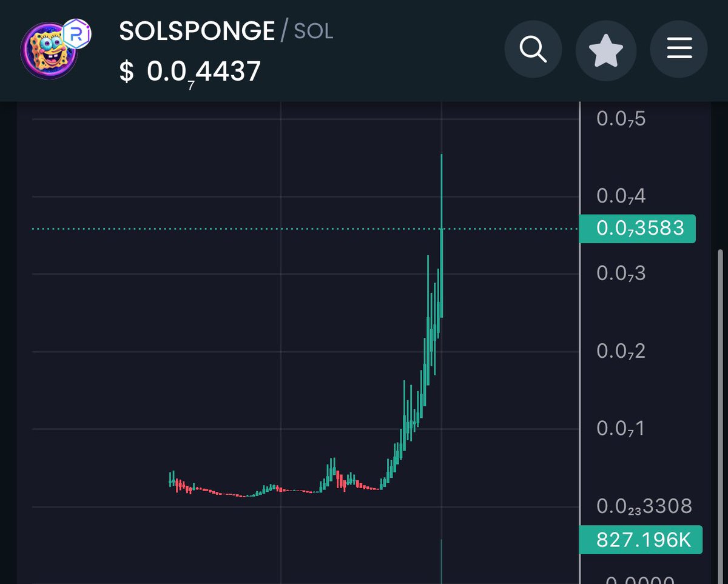
Task: Click the 0.0₇4 price axis label
Action: click(x=621, y=196)
